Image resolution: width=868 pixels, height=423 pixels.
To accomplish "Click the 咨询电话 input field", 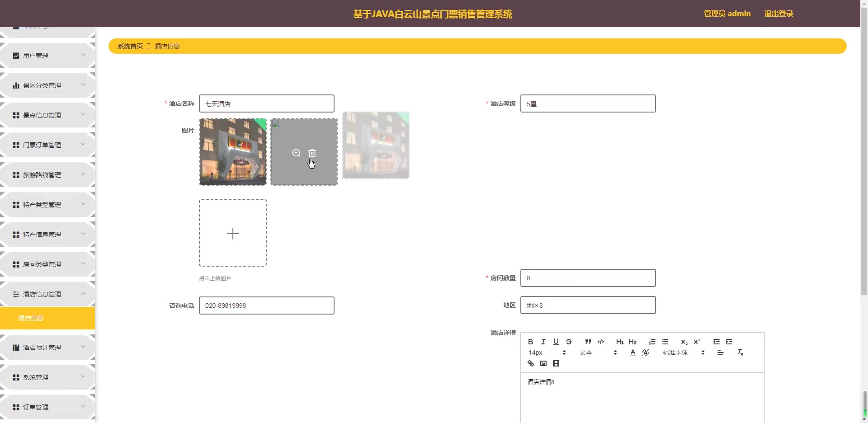I will (267, 305).
